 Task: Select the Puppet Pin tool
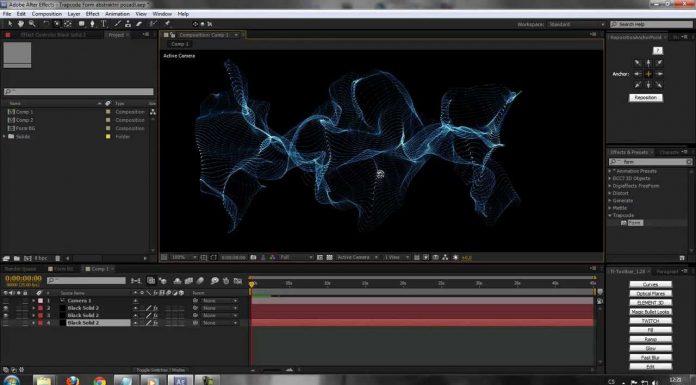point(167,24)
